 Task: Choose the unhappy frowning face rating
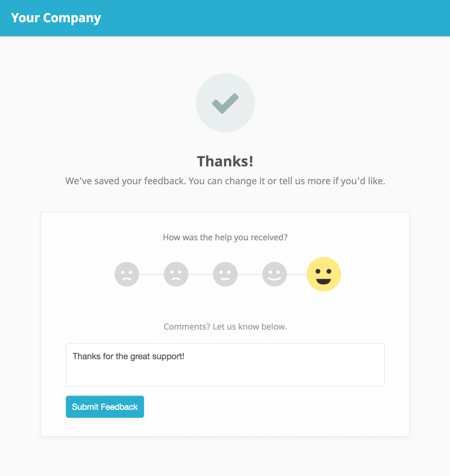[176, 274]
